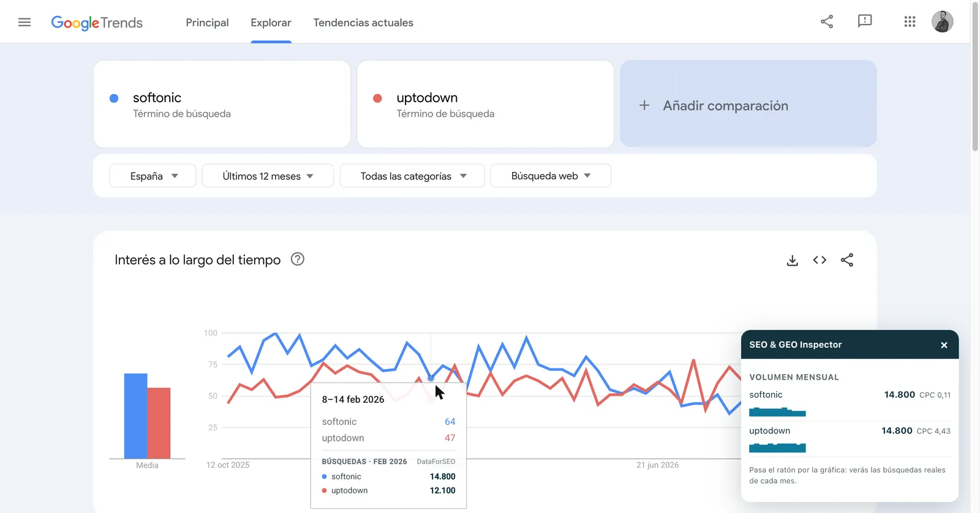Screen dimensions: 980x513
Task: Open the embed code icon
Action: click(820, 260)
